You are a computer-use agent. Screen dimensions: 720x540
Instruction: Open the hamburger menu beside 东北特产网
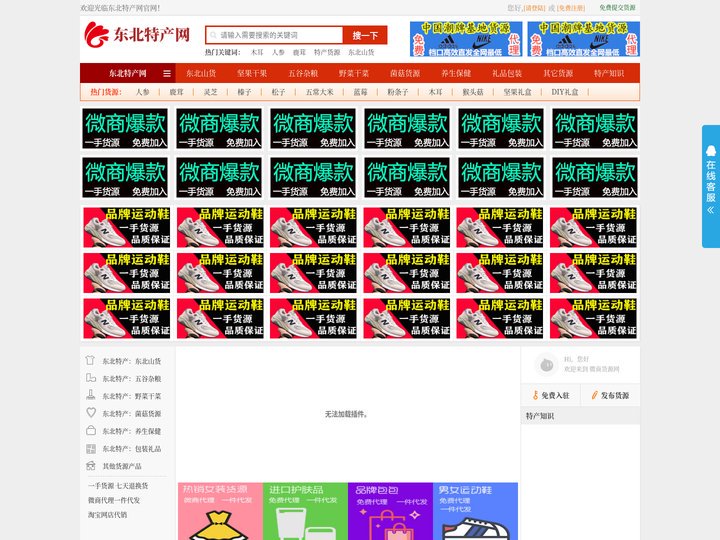point(167,73)
